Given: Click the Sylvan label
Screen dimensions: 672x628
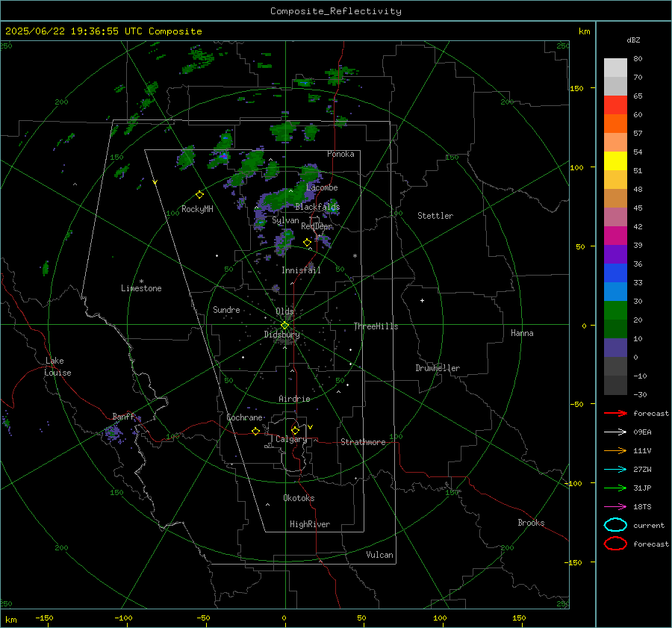Looking at the screenshot, I should [285, 220].
